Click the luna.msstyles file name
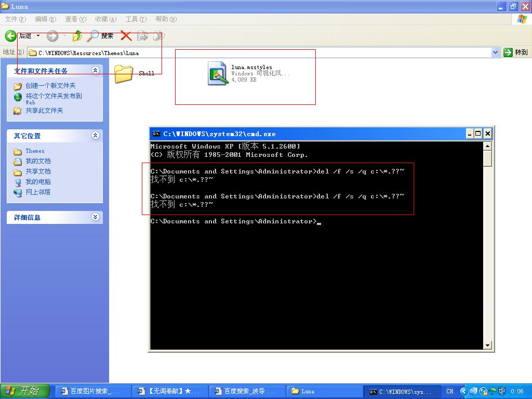 coord(251,67)
